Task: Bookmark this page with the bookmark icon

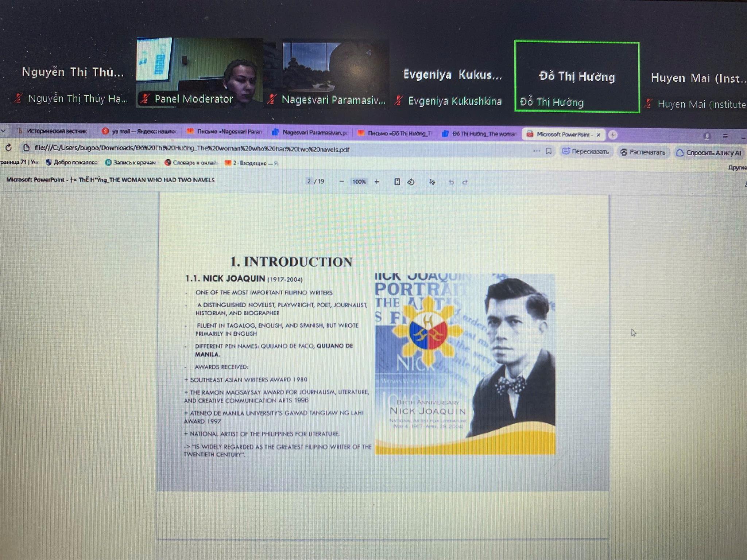Action: click(x=549, y=151)
